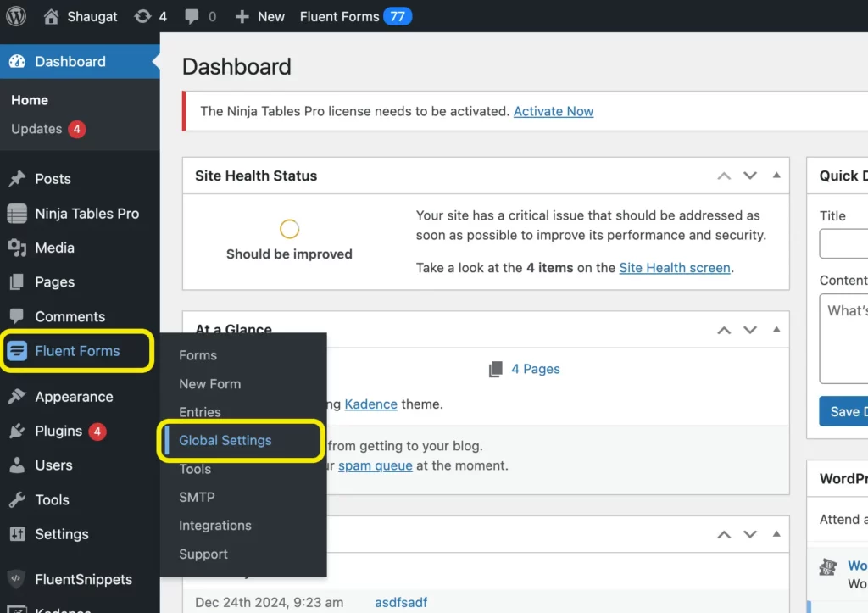Move the Activity widget up
Screen dimensions: 868x613
click(724, 534)
